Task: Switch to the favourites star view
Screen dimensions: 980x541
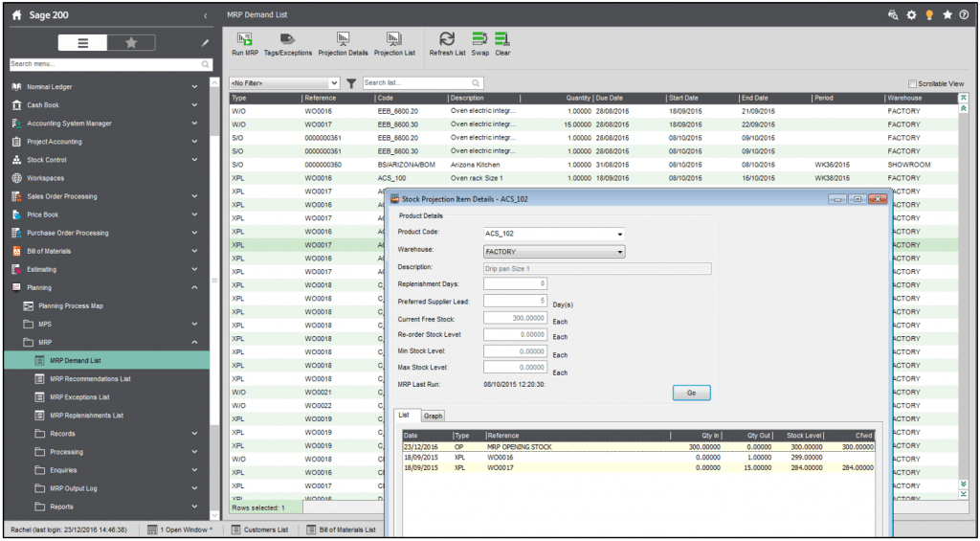Action: pos(131,42)
